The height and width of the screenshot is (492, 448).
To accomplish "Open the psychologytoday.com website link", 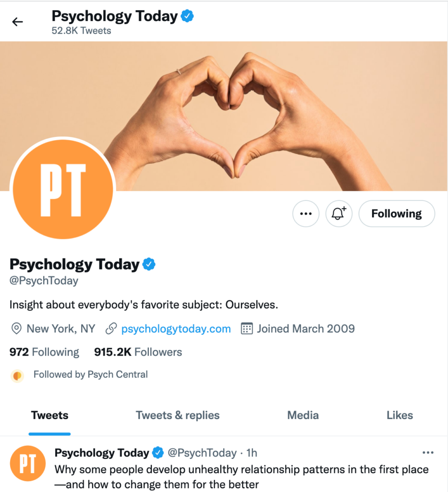I will coord(176,329).
